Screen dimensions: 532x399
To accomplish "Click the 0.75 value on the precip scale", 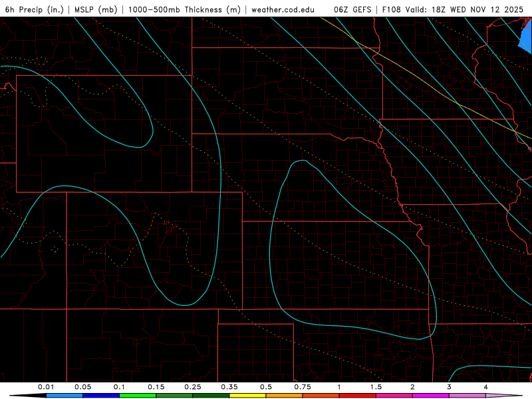I will click(303, 387).
